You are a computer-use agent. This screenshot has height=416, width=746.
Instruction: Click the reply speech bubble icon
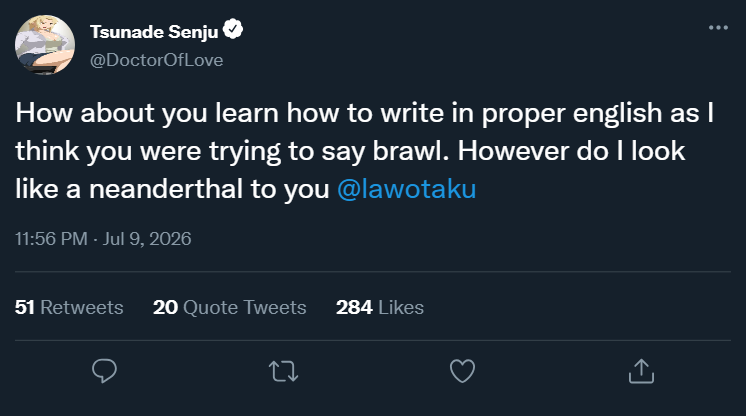[x=104, y=371]
